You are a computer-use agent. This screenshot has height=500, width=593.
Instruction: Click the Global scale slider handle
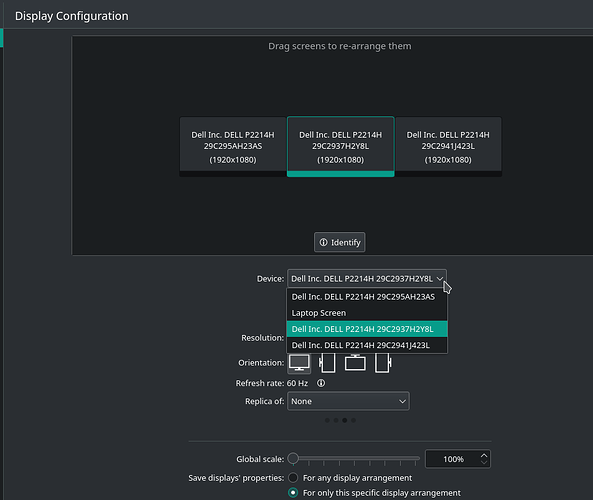point(293,458)
